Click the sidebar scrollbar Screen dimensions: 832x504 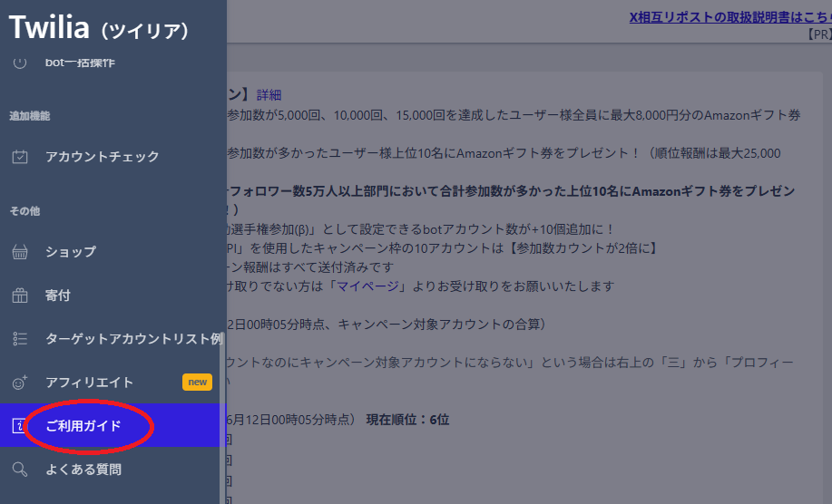pos(223,418)
